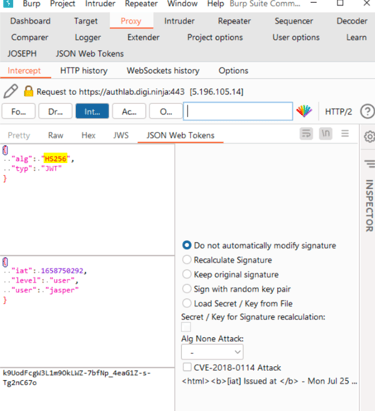
Task: Toggle the show newline \n icon
Action: [326, 134]
